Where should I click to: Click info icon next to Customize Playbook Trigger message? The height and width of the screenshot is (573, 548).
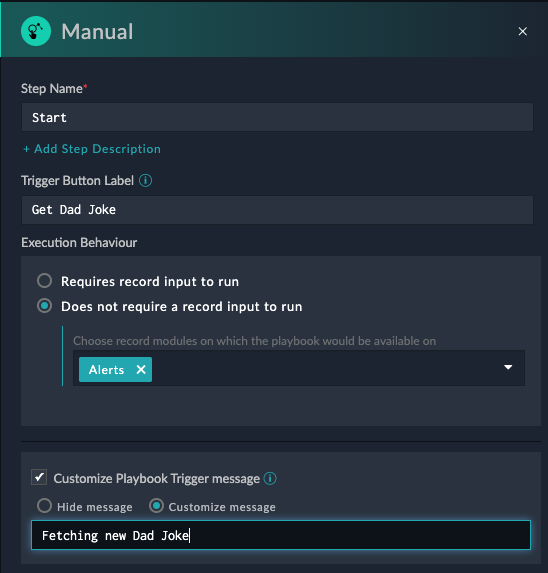click(x=270, y=478)
